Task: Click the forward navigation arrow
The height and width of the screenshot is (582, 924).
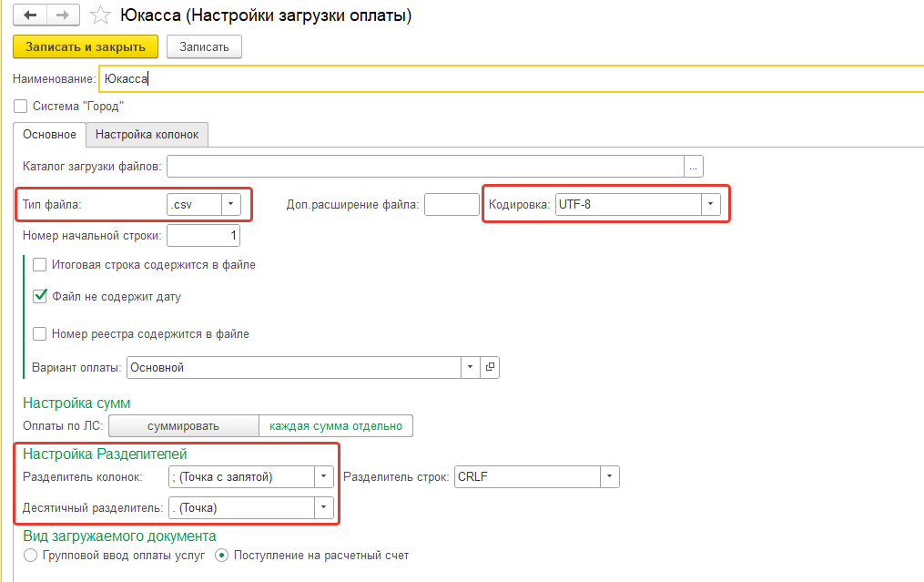Action: click(x=63, y=15)
